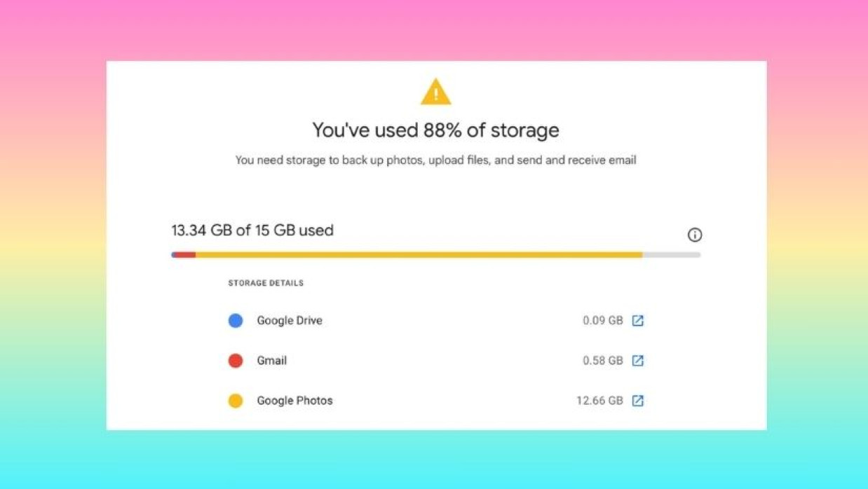Click the STORAGE DETAILS section label

(x=266, y=283)
